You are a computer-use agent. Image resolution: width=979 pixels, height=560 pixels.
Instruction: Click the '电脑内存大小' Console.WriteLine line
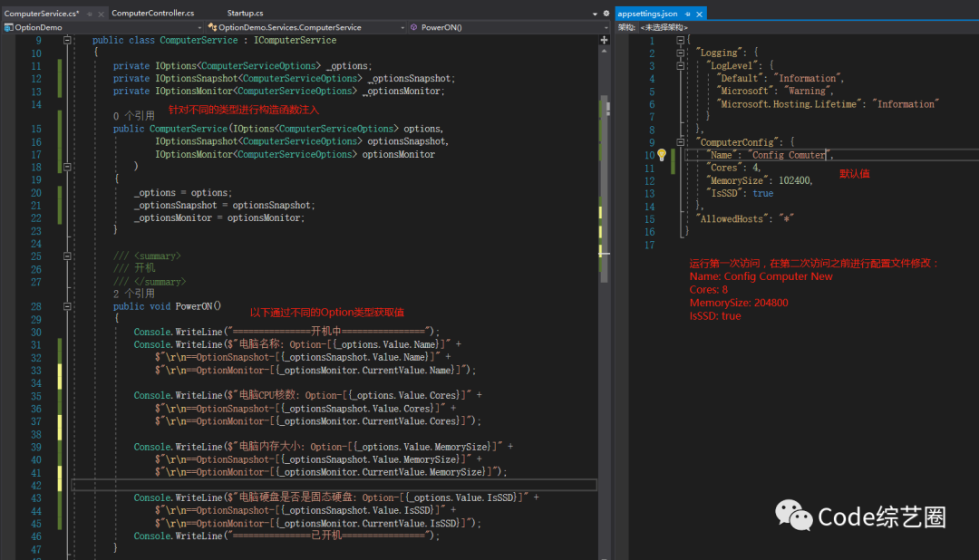[324, 447]
